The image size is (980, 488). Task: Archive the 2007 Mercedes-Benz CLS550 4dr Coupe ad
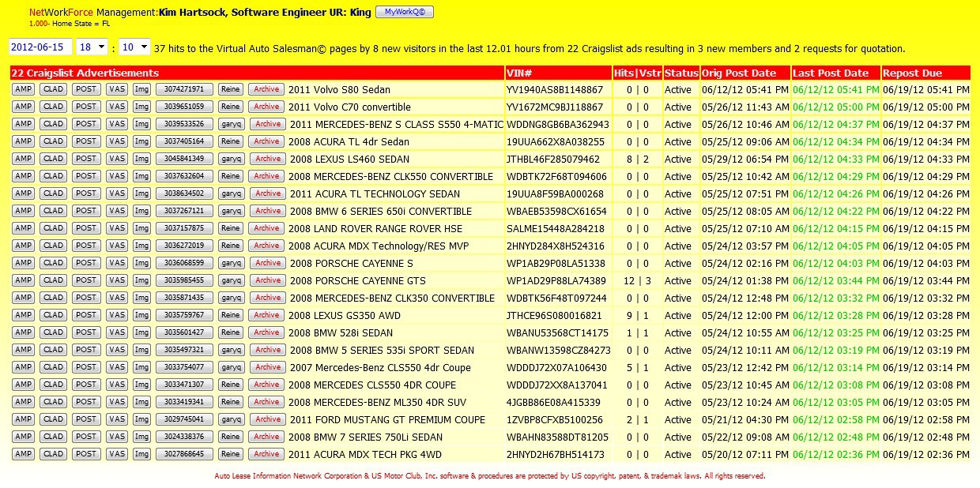[x=268, y=367]
